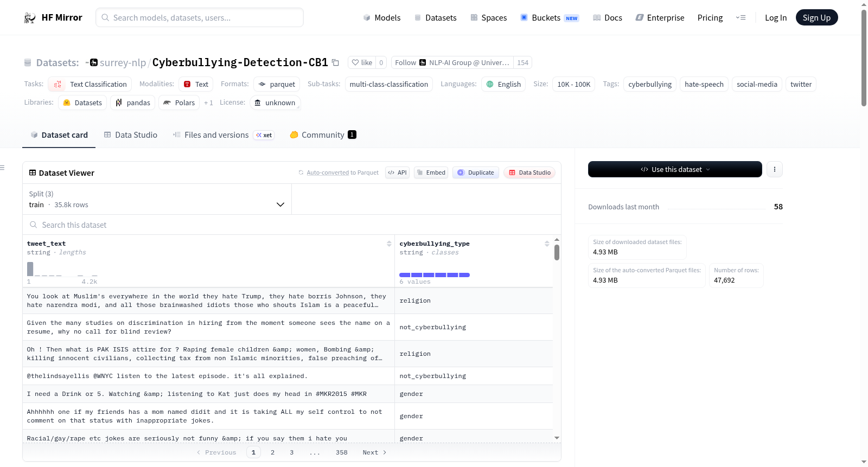
Task: Focus the Search models, datasets, users field
Action: [x=200, y=17]
